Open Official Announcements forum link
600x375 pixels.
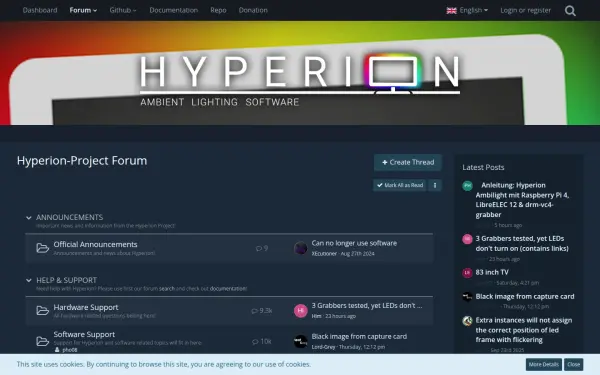click(x=95, y=245)
